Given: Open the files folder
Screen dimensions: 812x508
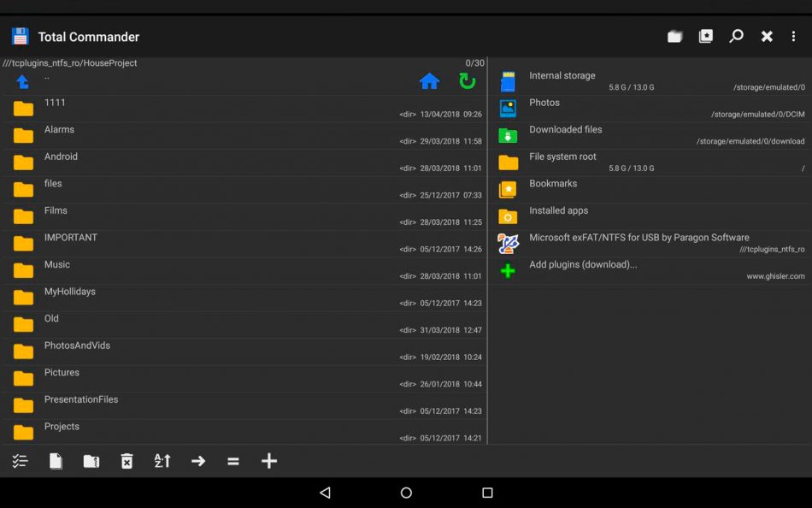Looking at the screenshot, I should 245,189.
